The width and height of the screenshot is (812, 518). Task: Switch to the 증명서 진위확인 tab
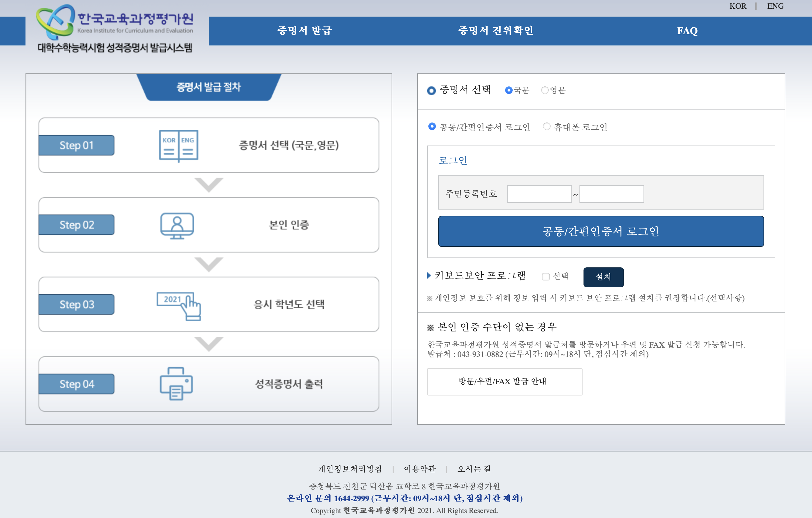coord(496,31)
